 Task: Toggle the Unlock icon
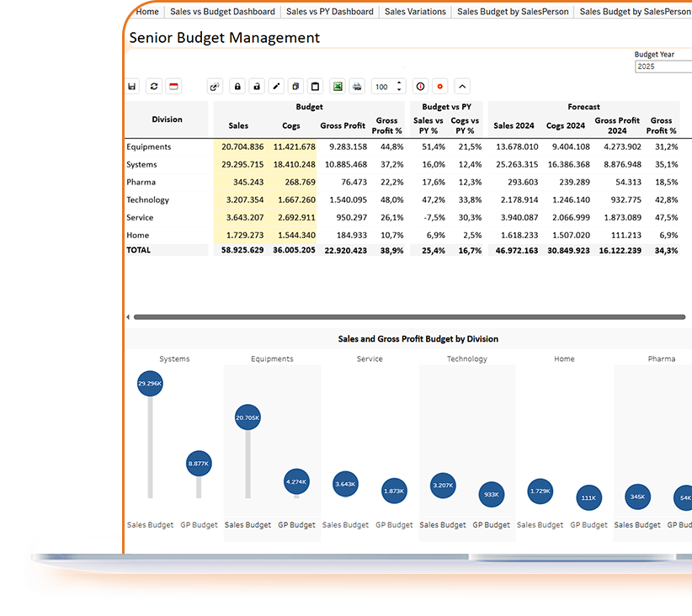(258, 86)
